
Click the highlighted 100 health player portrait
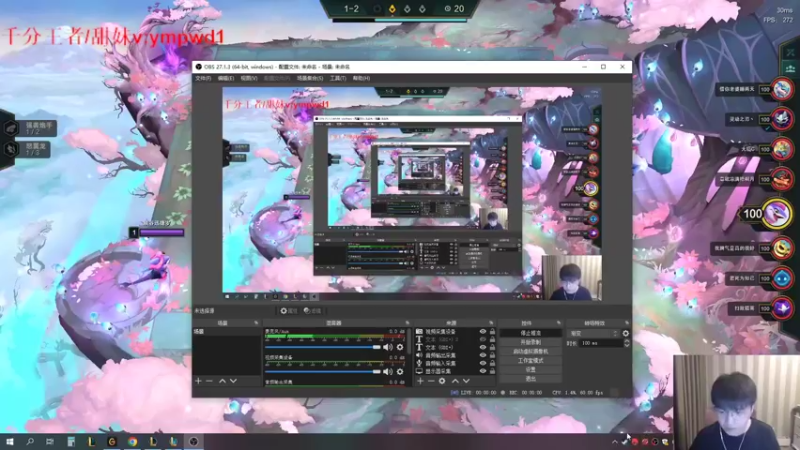click(777, 213)
